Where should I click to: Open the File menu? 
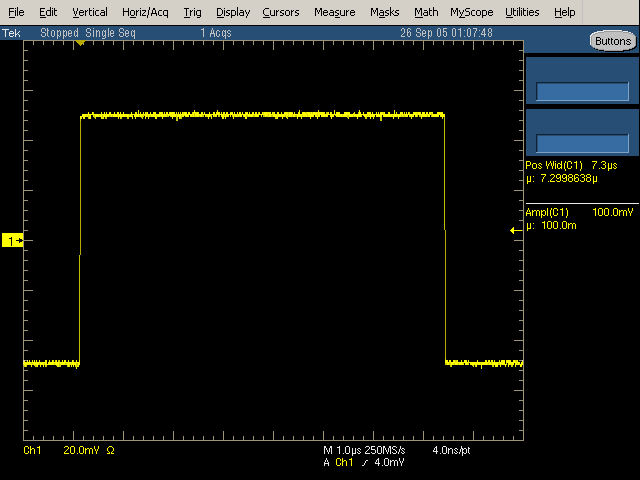(x=17, y=12)
